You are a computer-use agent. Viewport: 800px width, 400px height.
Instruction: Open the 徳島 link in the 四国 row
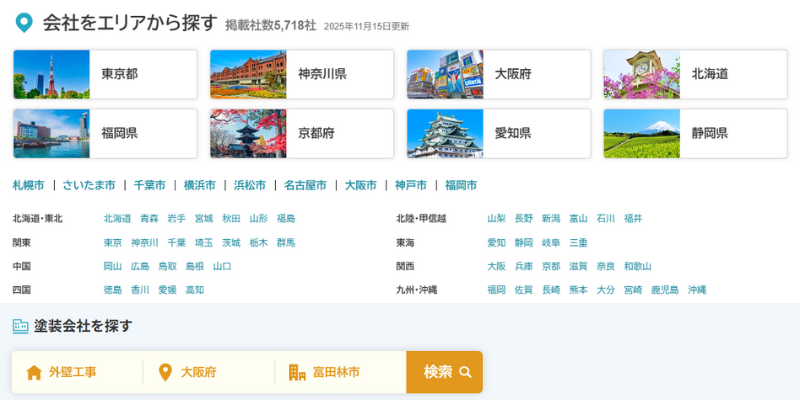pyautogui.click(x=113, y=290)
